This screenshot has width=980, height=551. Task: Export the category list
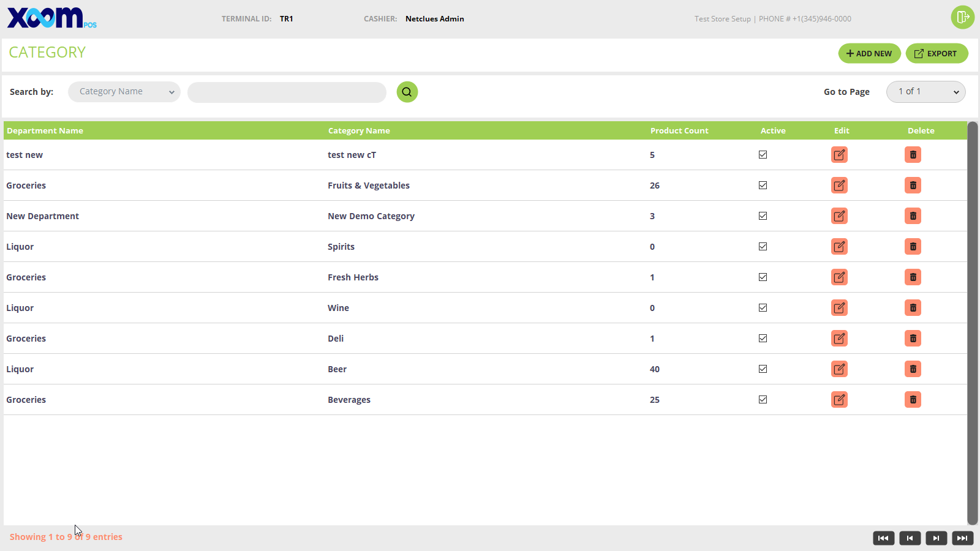pos(937,53)
